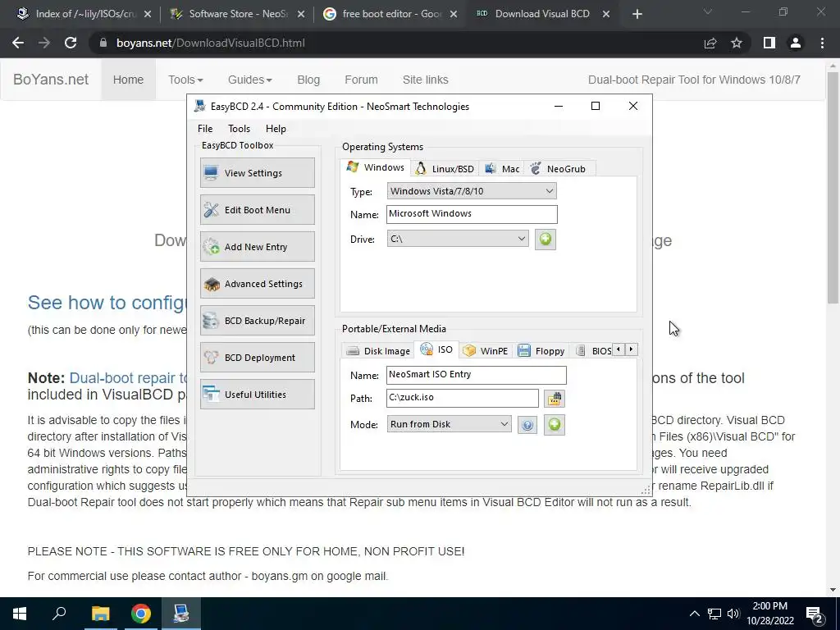Click the ISO Path field
This screenshot has height=630, width=840.
pyautogui.click(x=463, y=398)
